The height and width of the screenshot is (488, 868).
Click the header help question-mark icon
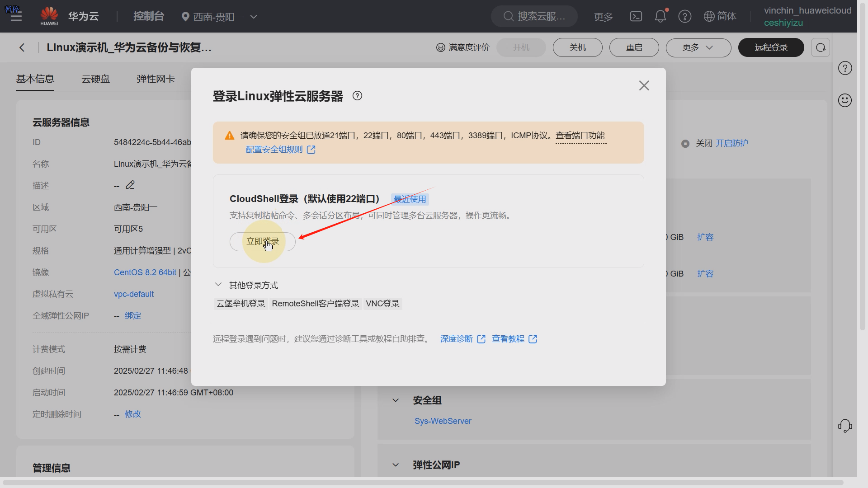click(684, 17)
